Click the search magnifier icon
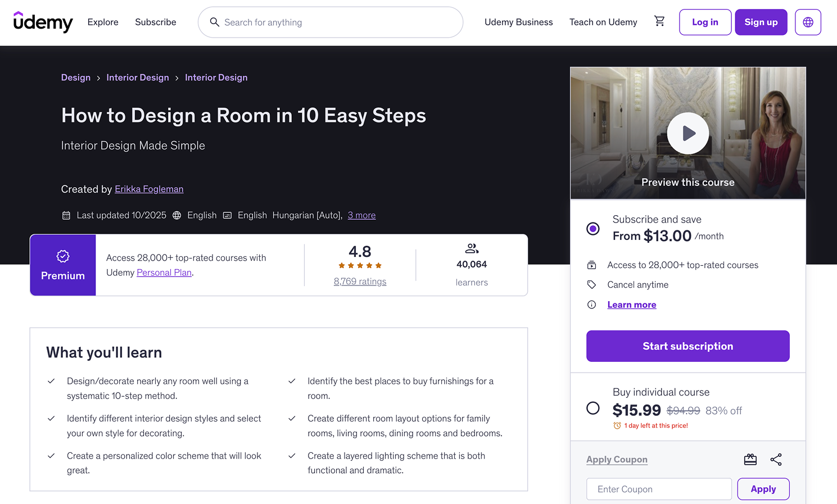This screenshot has width=837, height=504. tap(214, 22)
